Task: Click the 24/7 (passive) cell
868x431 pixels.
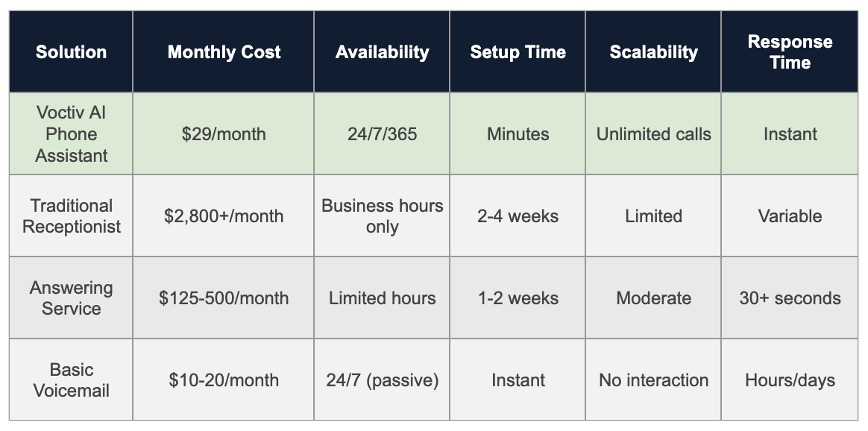Action: tap(382, 380)
